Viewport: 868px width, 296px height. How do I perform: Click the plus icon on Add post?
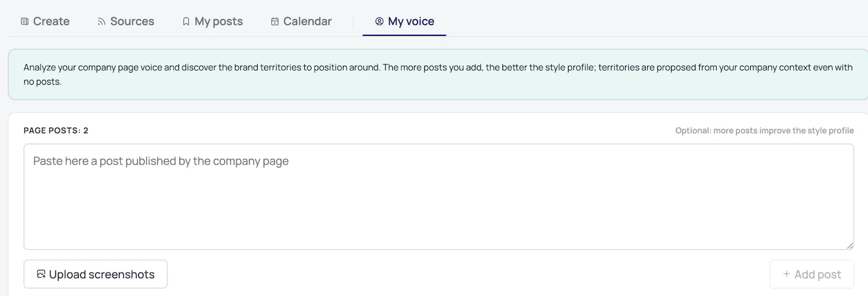point(787,274)
